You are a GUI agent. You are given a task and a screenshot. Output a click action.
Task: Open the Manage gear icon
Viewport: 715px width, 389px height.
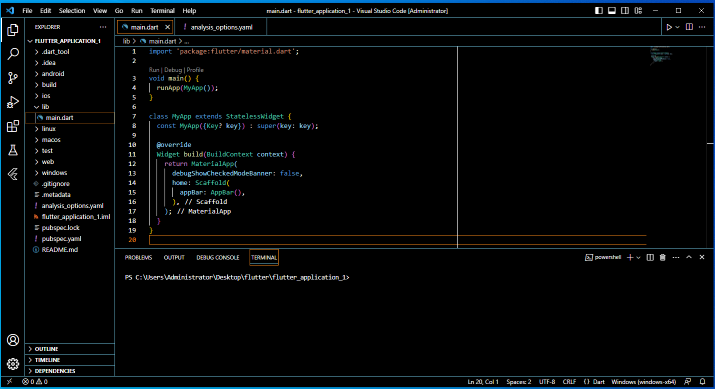tap(13, 364)
